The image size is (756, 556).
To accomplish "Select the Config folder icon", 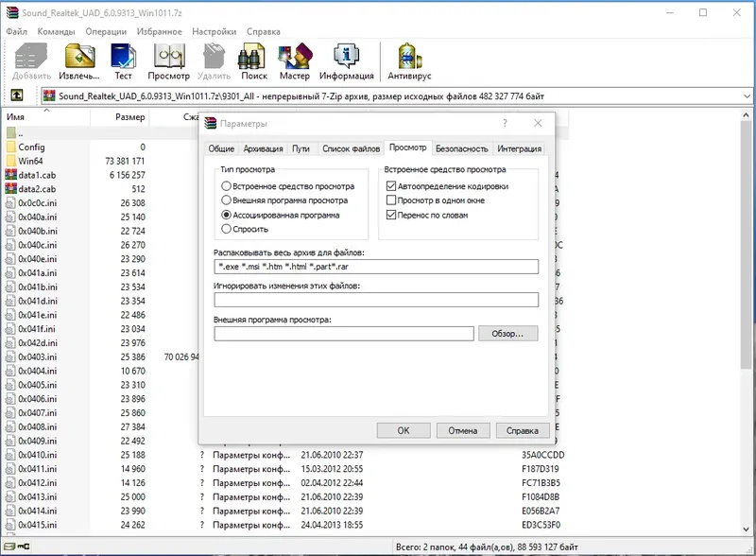I will click(11, 147).
